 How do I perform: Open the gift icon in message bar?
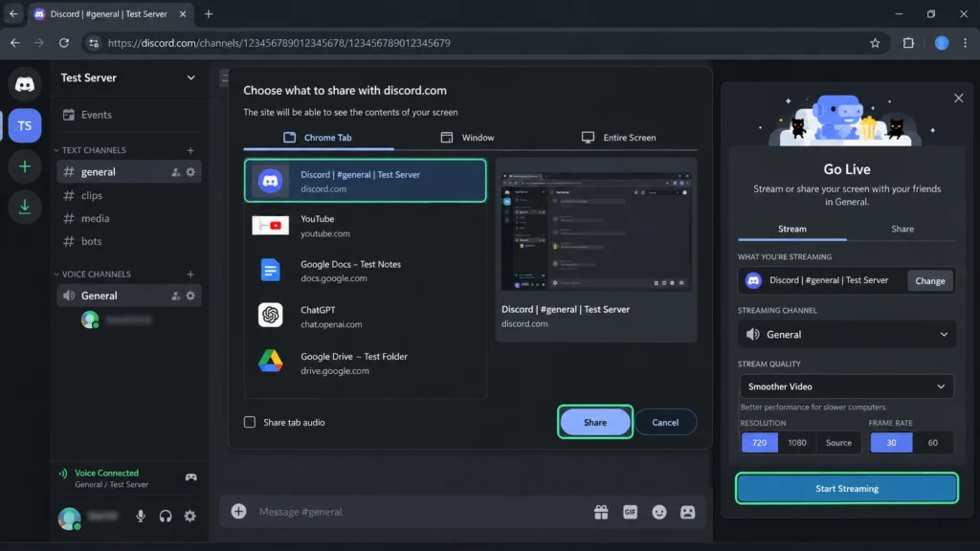coord(601,513)
